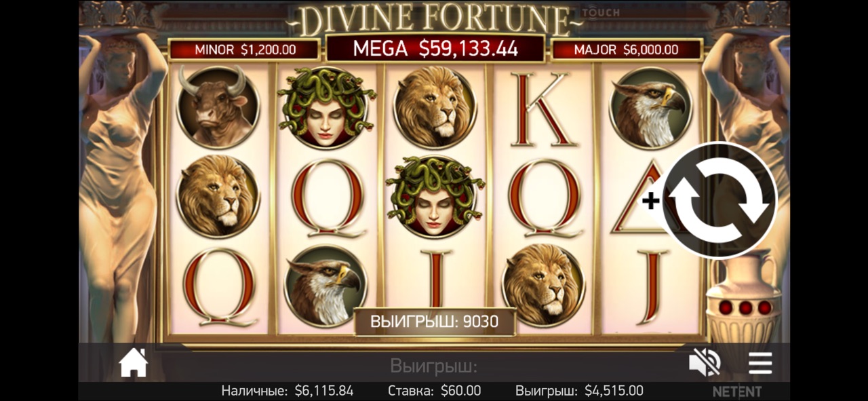Tap the eagle symbol on reel two's bottom row
868x401 pixels.
pos(326,286)
